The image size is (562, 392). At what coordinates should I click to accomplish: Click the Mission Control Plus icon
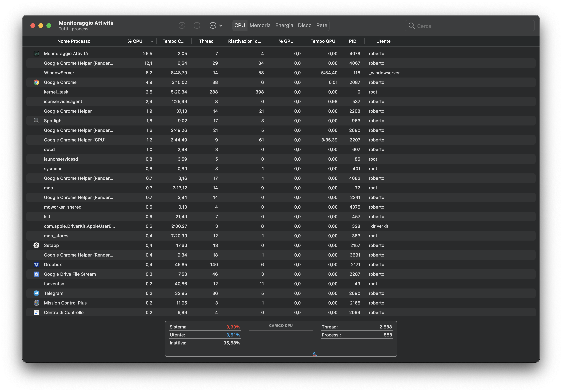36,303
